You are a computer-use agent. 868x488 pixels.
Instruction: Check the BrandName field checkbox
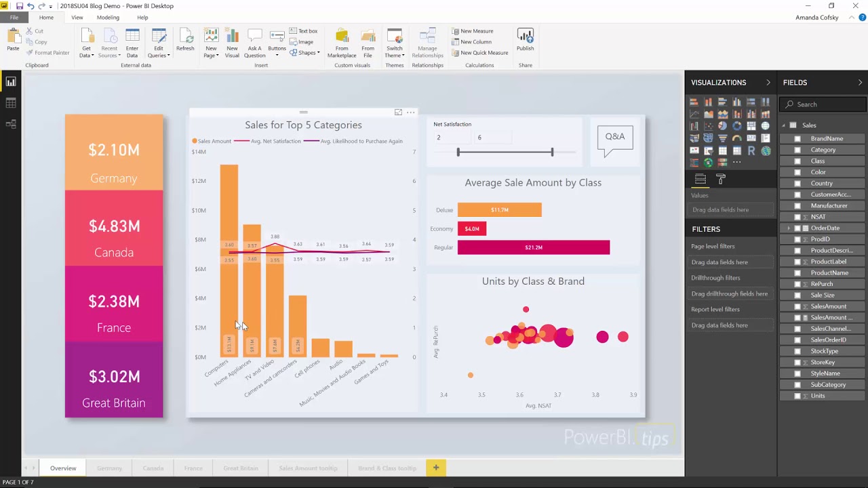pos(797,138)
